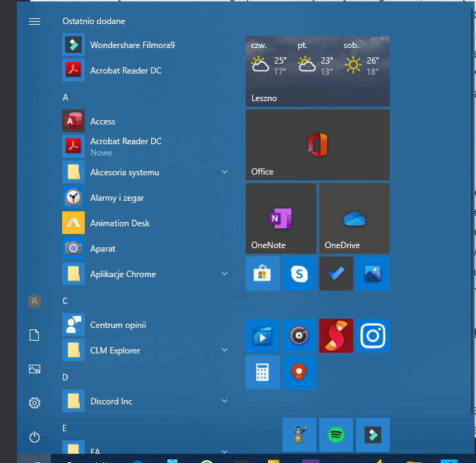Open the Movies & TV tile
Image resolution: width=476 pixels, height=463 pixels.
(x=263, y=336)
